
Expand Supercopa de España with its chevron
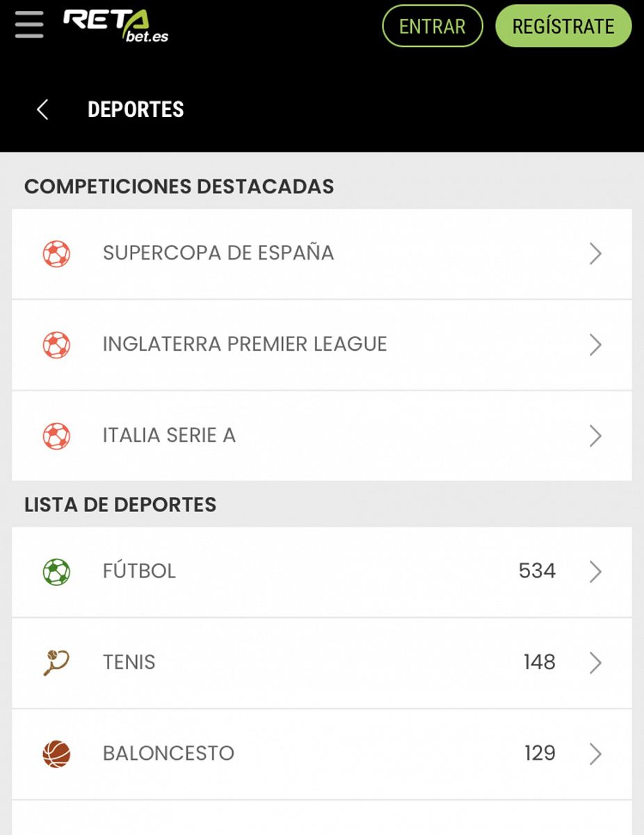click(x=595, y=254)
